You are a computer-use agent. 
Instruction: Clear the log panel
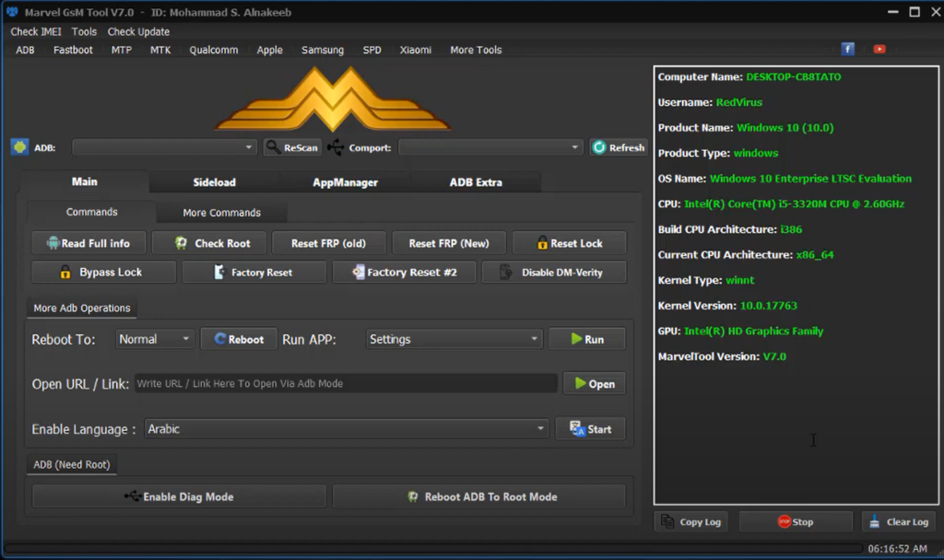(x=900, y=521)
